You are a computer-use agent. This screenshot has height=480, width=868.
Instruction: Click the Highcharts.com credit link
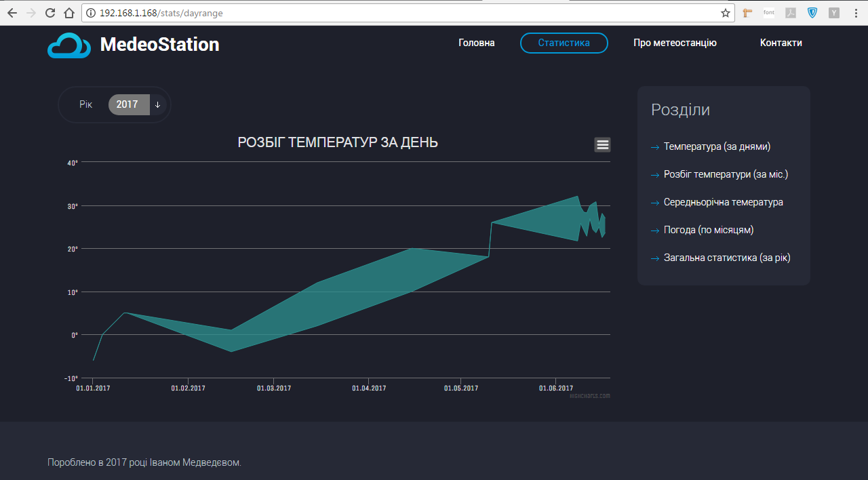click(589, 396)
